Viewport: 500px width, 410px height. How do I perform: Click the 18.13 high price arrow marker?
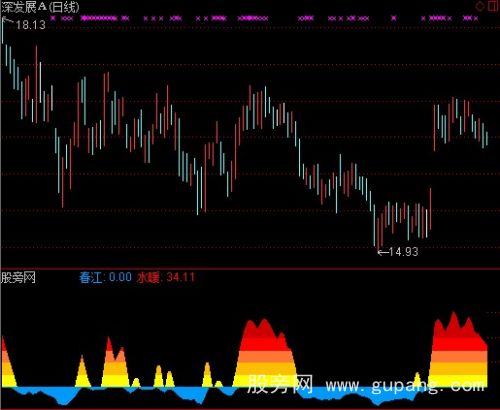coord(23,24)
